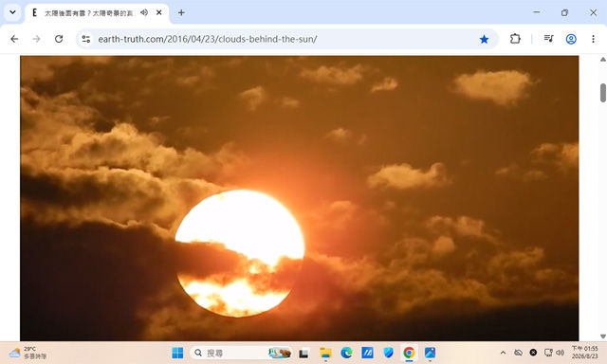Reload the current page
Image resolution: width=607 pixels, height=364 pixels.
59,39
